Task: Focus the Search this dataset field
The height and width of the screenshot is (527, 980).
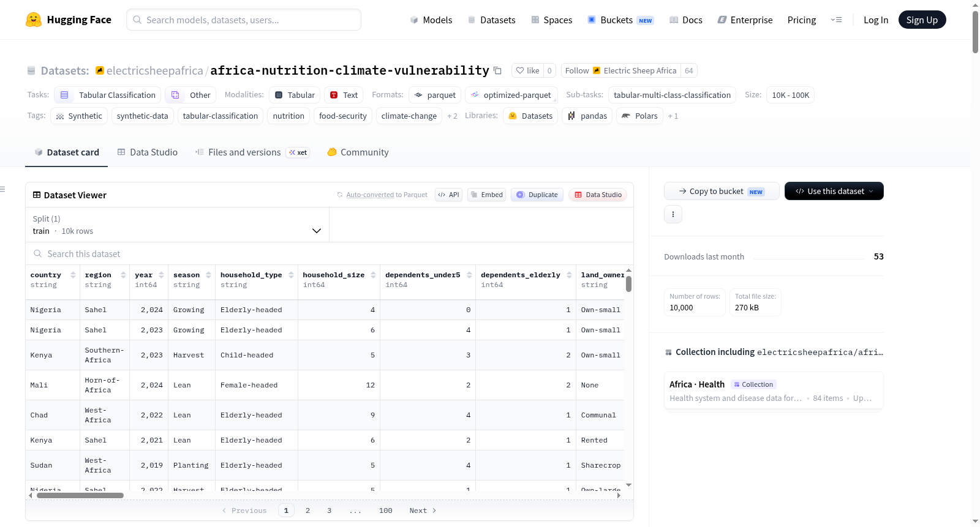Action: 330,253
